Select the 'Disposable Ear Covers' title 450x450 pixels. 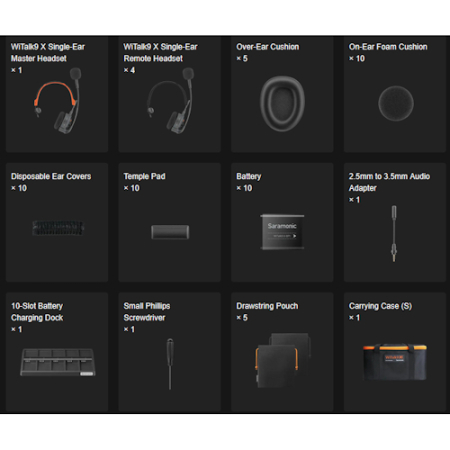pyautogui.click(x=51, y=176)
